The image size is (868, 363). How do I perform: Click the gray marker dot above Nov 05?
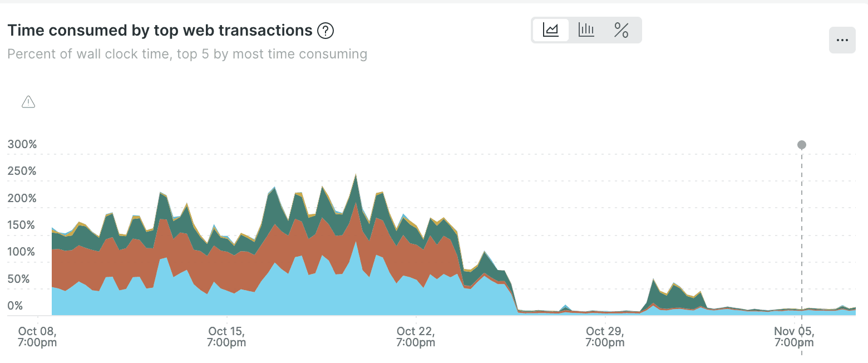(801, 144)
